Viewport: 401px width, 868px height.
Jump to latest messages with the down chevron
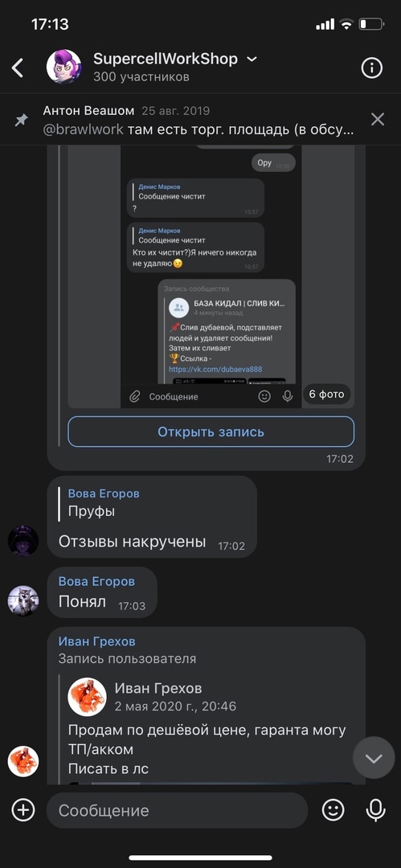tap(374, 758)
